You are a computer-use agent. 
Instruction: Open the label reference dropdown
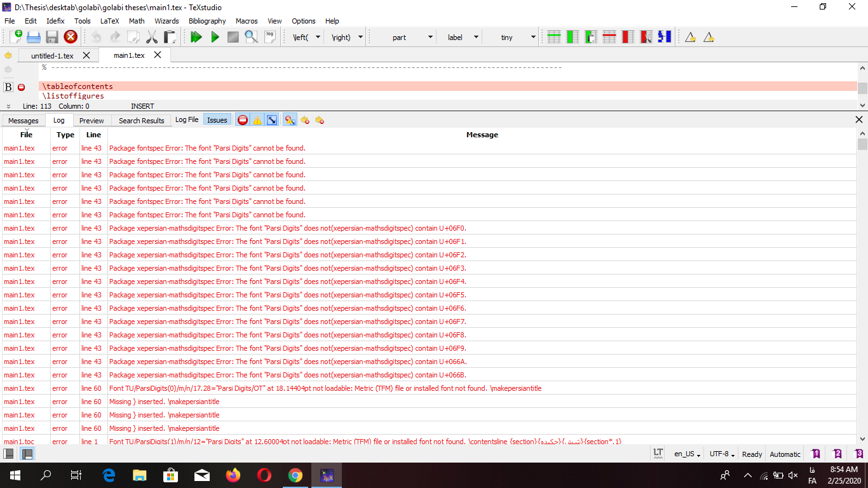(476, 37)
